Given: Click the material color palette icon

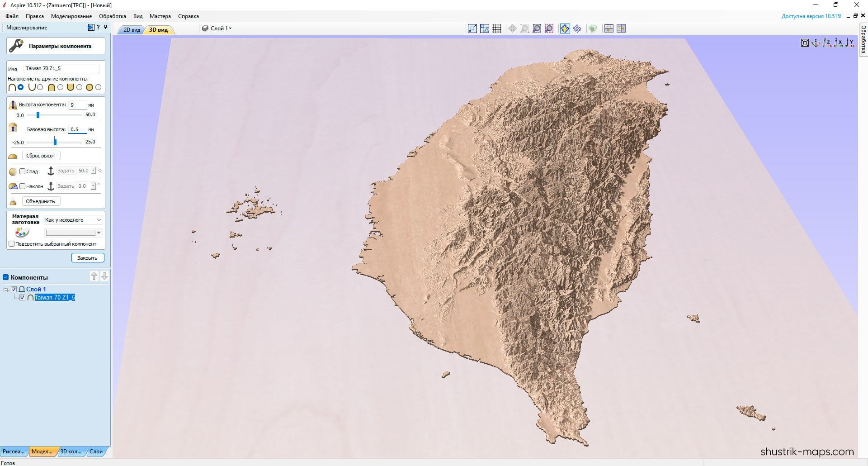Looking at the screenshot, I should click(x=22, y=233).
